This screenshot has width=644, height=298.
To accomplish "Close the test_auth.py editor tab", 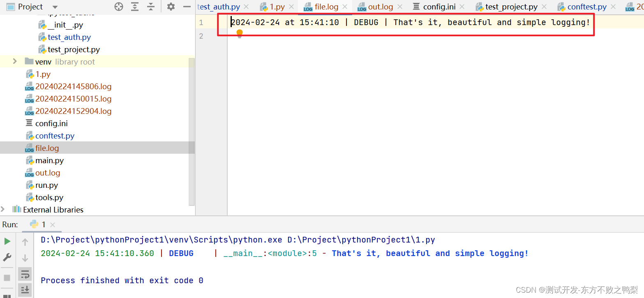I will [247, 7].
